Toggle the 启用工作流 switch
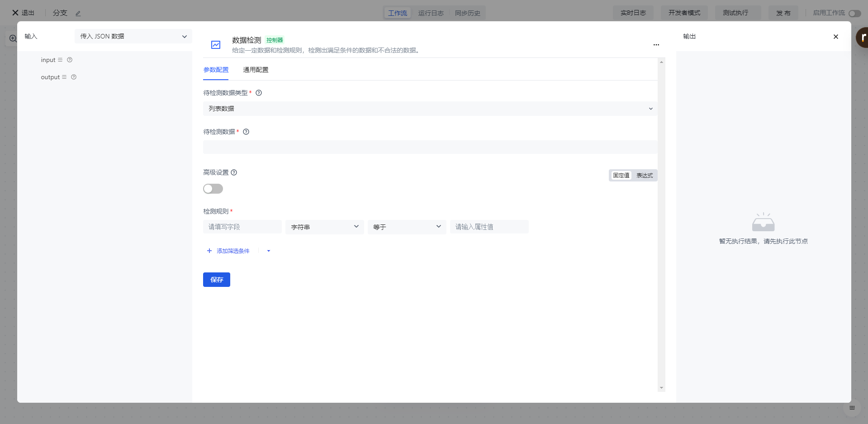This screenshot has width=868, height=424. (x=854, y=14)
